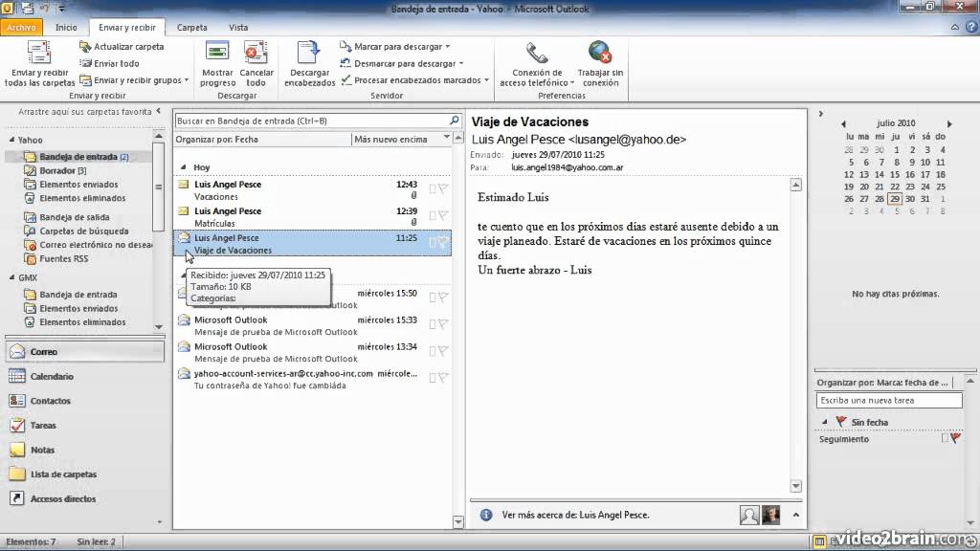The image size is (980, 551).
Task: Click category box of Vacaciones message
Action: (x=432, y=188)
